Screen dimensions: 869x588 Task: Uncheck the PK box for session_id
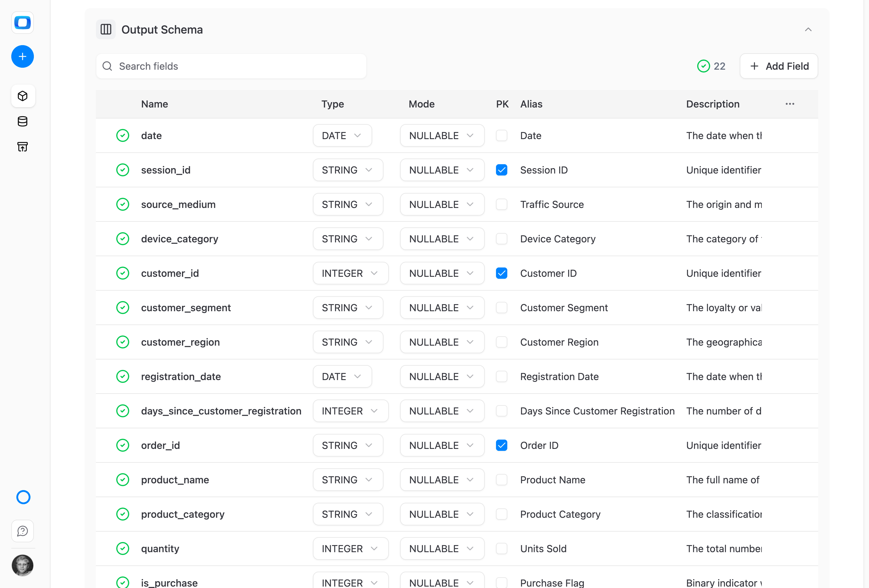pyautogui.click(x=501, y=170)
